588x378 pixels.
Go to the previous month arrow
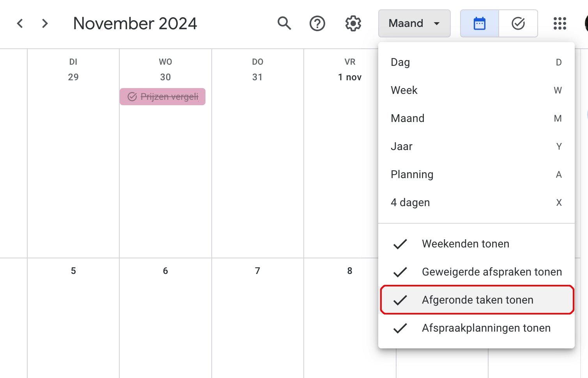[20, 23]
